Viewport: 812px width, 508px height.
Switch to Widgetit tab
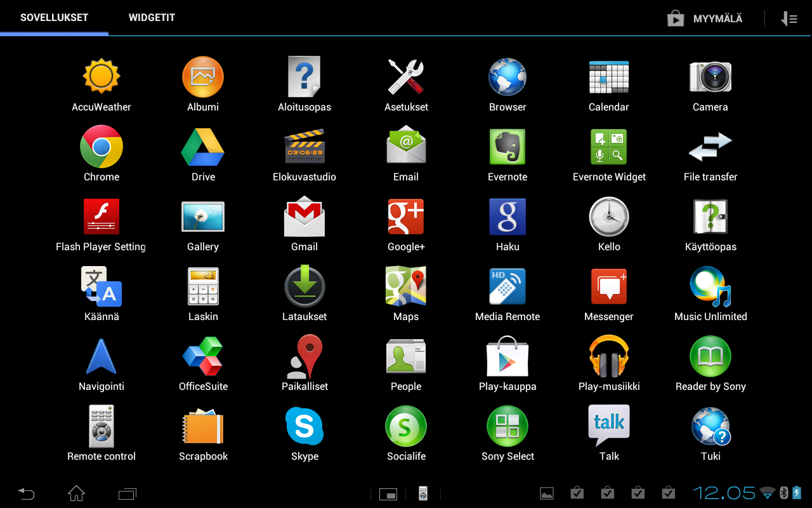(x=152, y=18)
